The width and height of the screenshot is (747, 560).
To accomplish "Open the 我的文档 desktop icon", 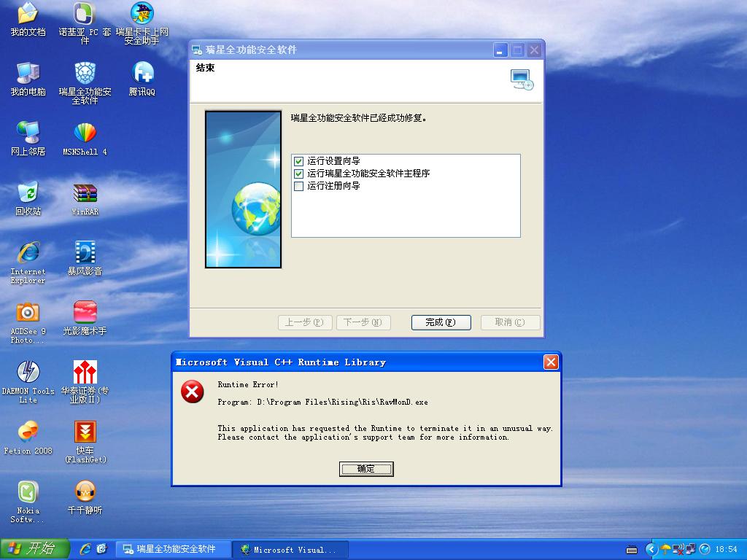I will click(x=28, y=20).
